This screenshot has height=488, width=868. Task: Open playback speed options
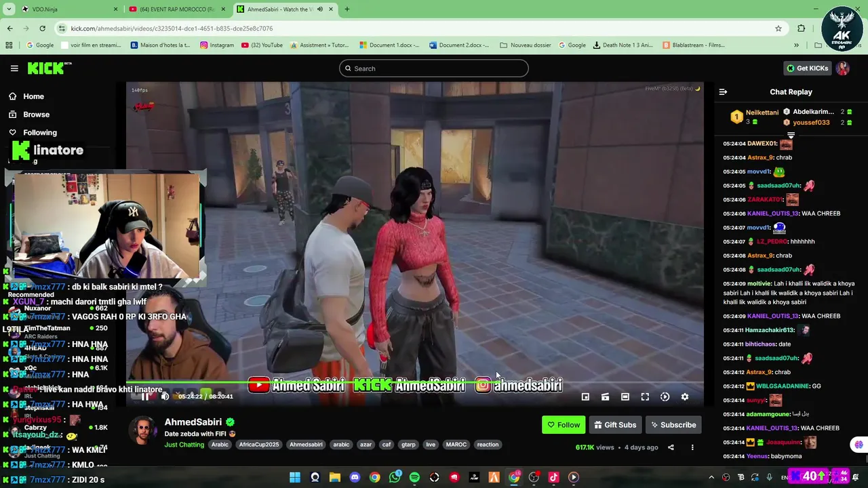pyautogui.click(x=665, y=396)
